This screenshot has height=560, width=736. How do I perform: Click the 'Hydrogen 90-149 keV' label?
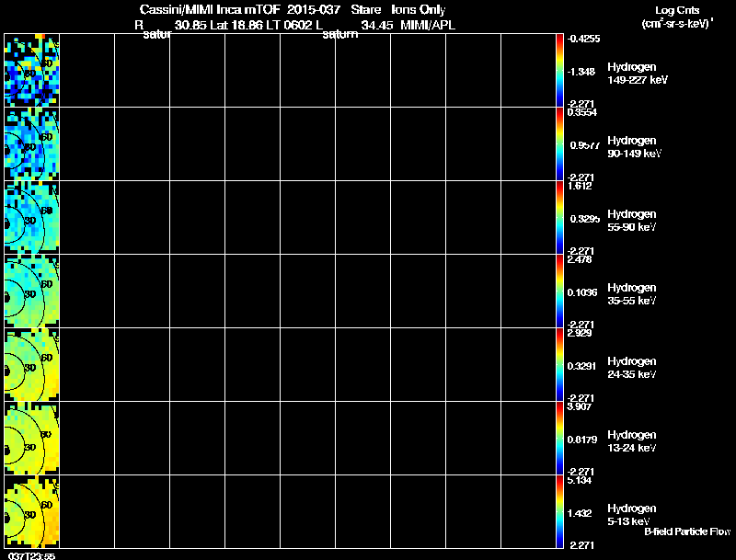pos(635,147)
